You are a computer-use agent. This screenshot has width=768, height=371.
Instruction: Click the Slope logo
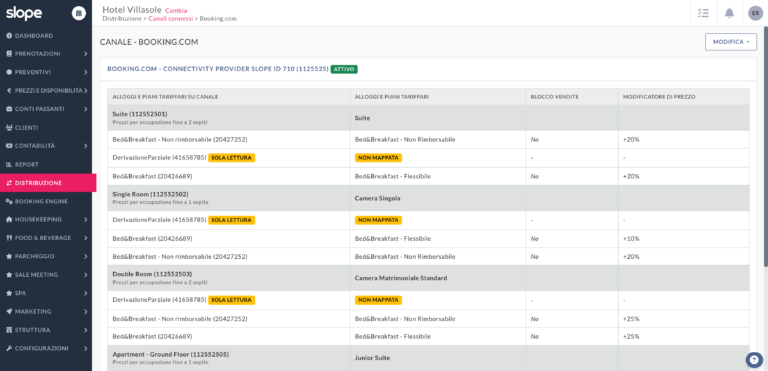[24, 13]
